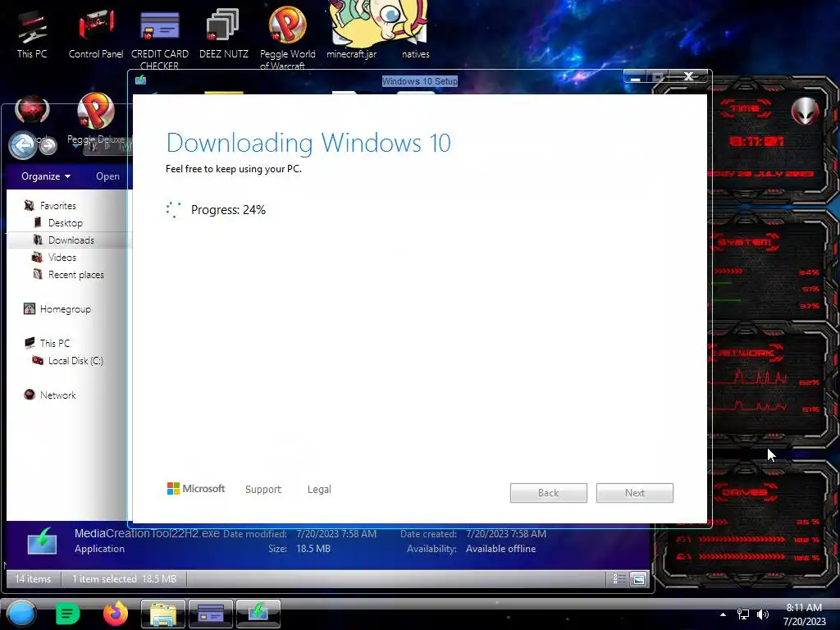Open This PC desktop icon
Image resolution: width=840 pixels, height=630 pixels.
tap(32, 34)
